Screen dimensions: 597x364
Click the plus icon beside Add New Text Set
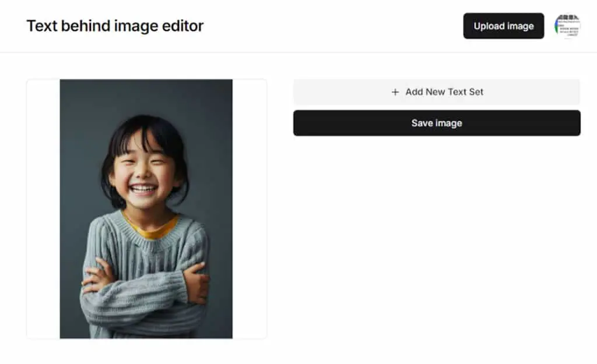395,92
